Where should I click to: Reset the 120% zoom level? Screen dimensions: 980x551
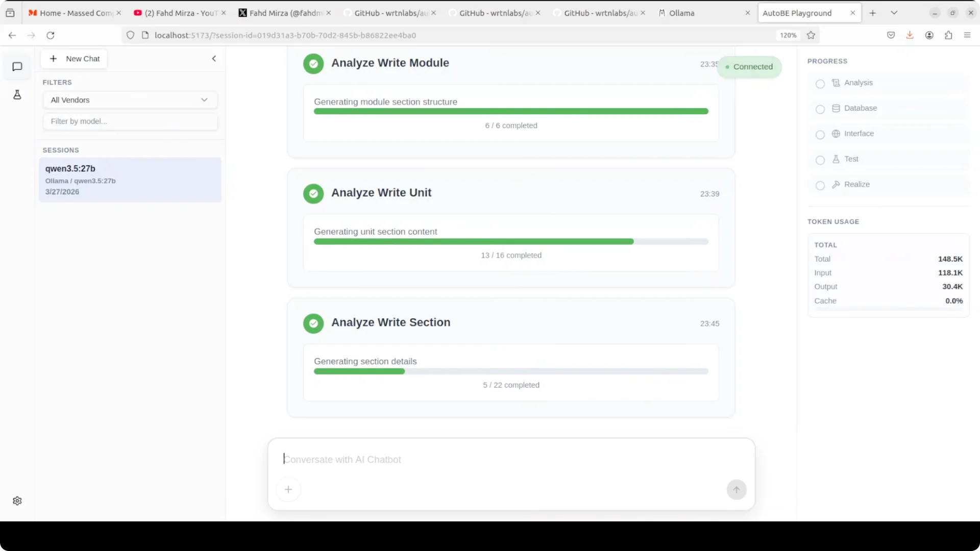[x=788, y=35]
